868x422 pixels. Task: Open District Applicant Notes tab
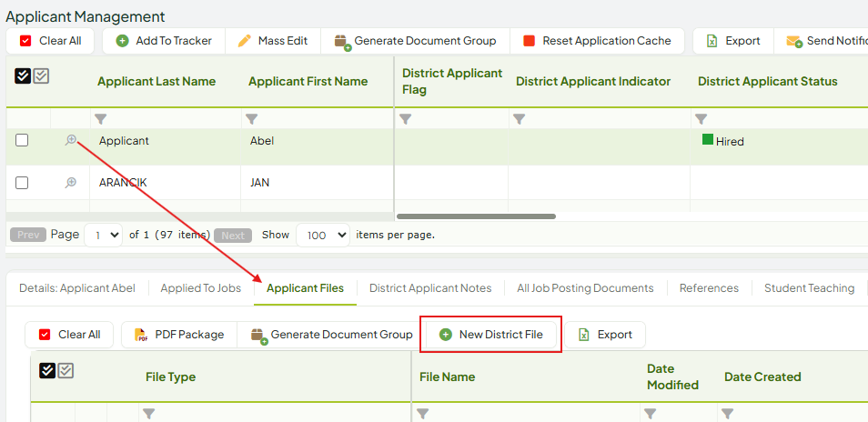point(430,288)
